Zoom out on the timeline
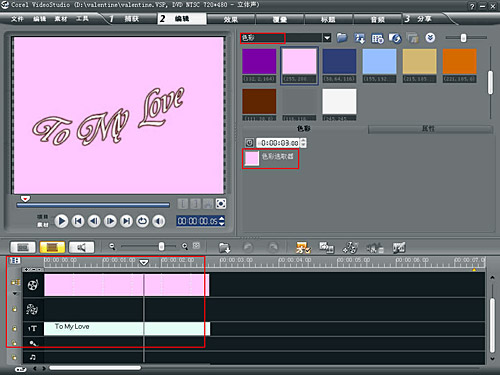The height and width of the screenshot is (375, 500). (x=112, y=246)
